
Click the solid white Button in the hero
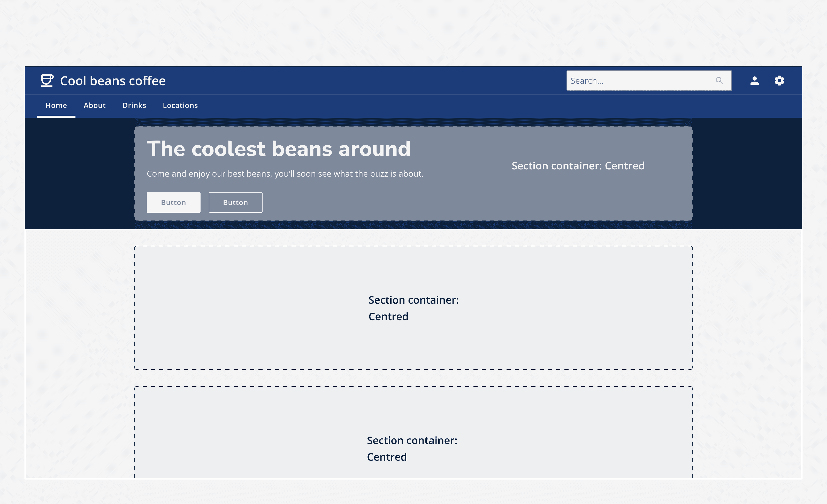tap(173, 202)
